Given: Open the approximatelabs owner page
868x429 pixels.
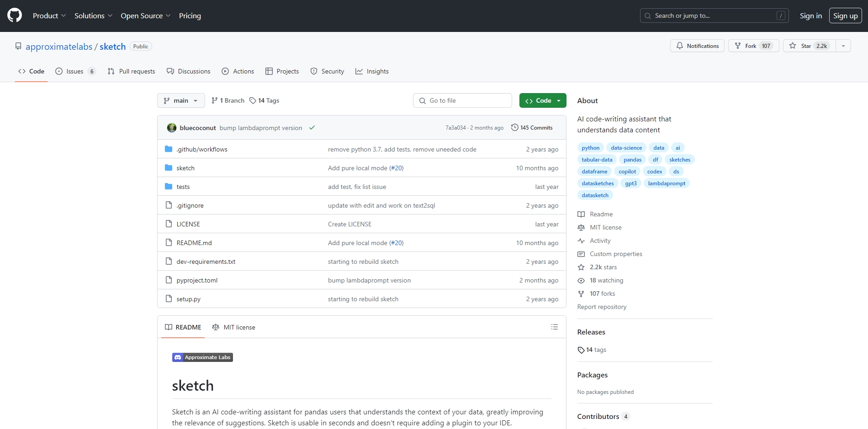Looking at the screenshot, I should click(59, 47).
